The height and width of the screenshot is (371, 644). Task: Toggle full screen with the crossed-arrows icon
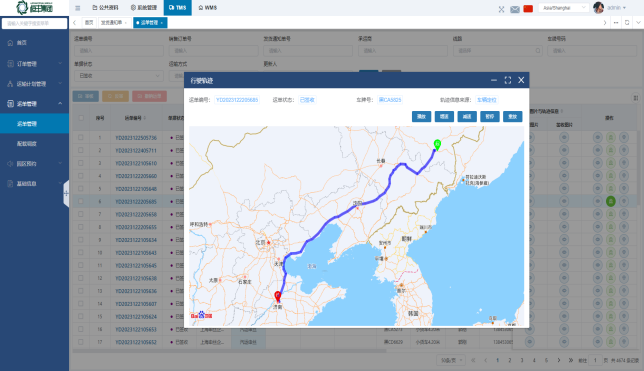[x=501, y=9]
